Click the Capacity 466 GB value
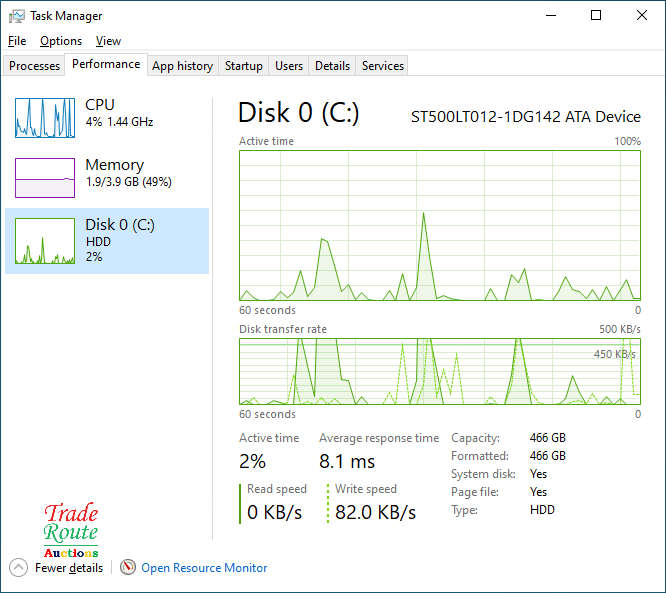Viewport: 666px width, 593px height. pos(547,438)
